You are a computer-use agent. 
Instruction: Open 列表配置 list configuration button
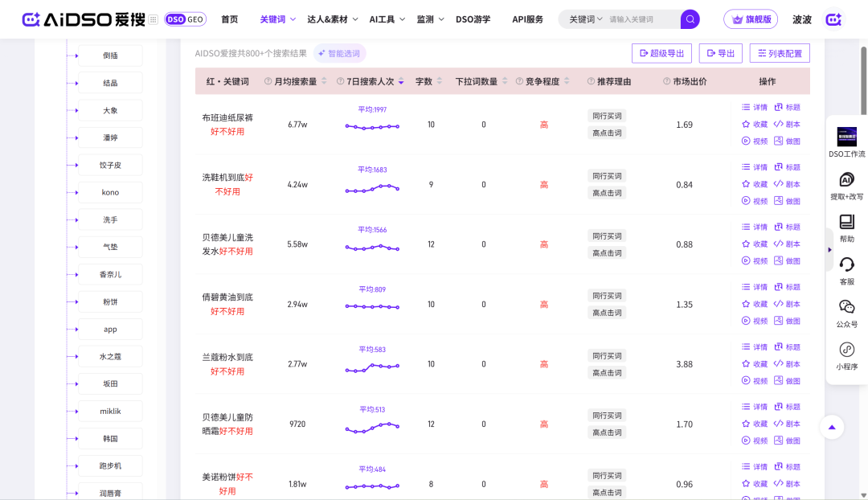pyautogui.click(x=780, y=53)
